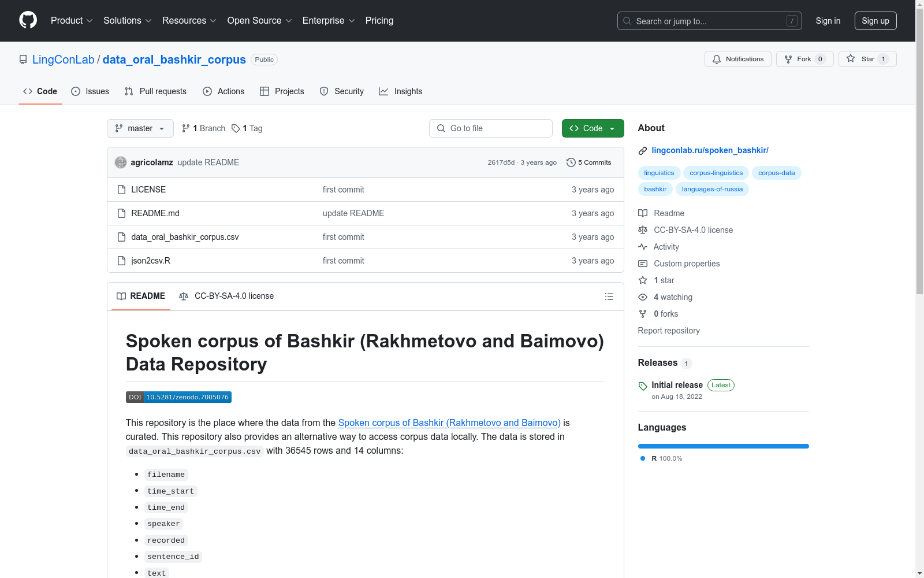This screenshot has height=578, width=924.
Task: Open the lingconlab.ru/spoken_bashkir/ website link
Action: pos(710,150)
